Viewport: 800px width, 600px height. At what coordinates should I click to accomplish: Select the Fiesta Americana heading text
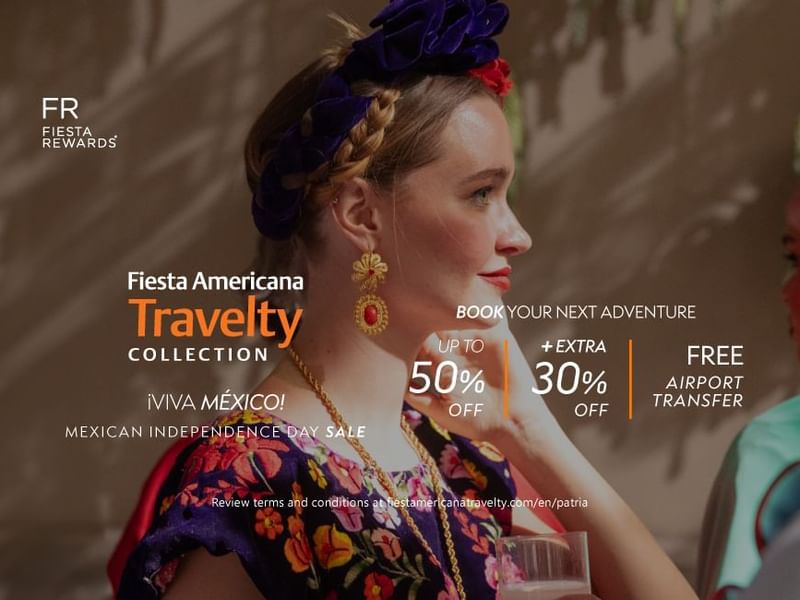215,282
